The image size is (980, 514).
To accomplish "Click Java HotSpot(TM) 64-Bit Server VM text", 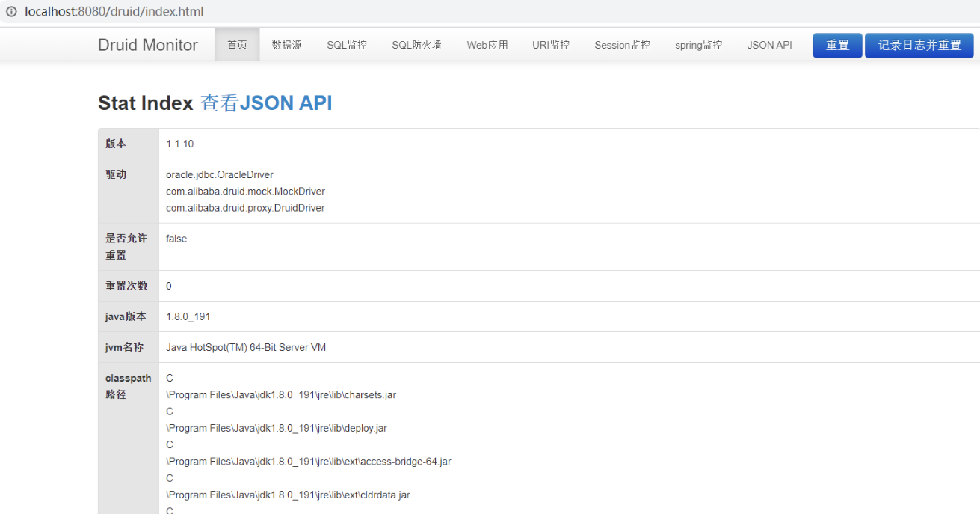I will (246, 347).
